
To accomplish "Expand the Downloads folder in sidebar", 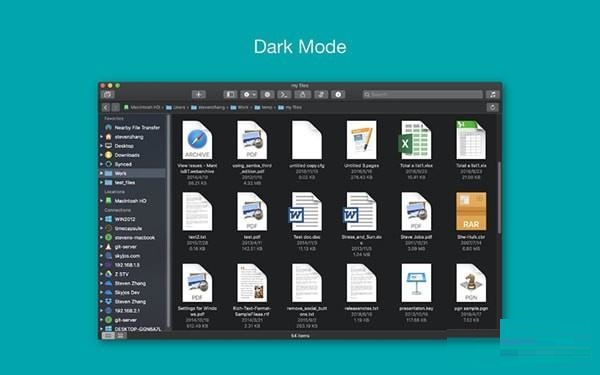I will click(101, 155).
